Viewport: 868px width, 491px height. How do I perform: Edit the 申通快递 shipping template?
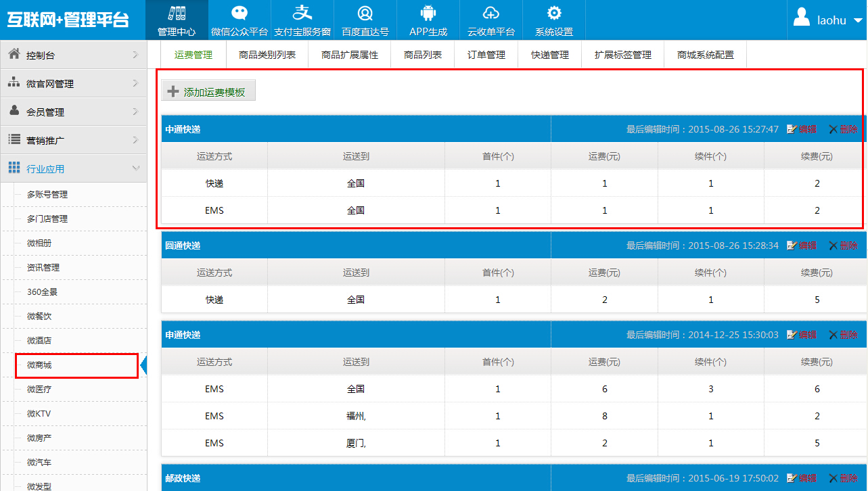(x=802, y=335)
